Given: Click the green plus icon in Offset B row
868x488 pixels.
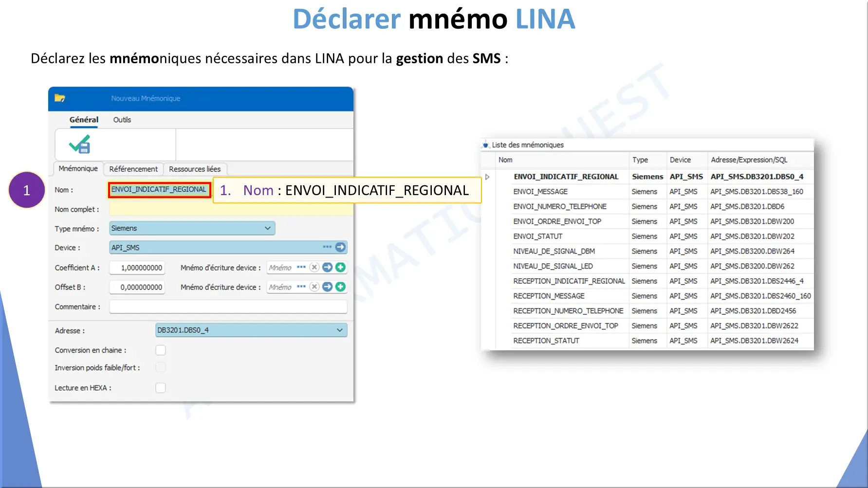Looking at the screenshot, I should click(341, 287).
